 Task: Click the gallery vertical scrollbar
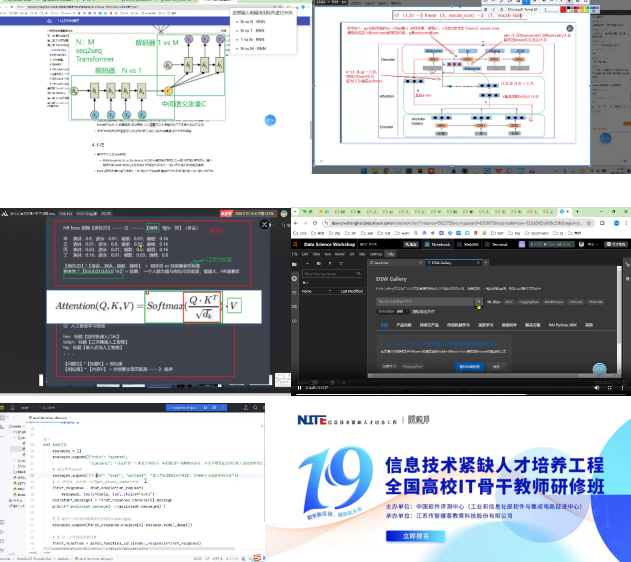[x=619, y=318]
